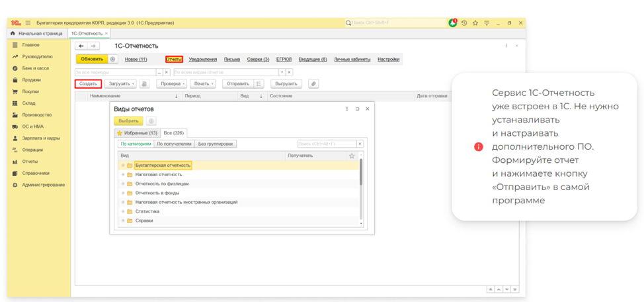The height and width of the screenshot is (302, 644).
Task: Click the Отправить button
Action: tap(238, 83)
